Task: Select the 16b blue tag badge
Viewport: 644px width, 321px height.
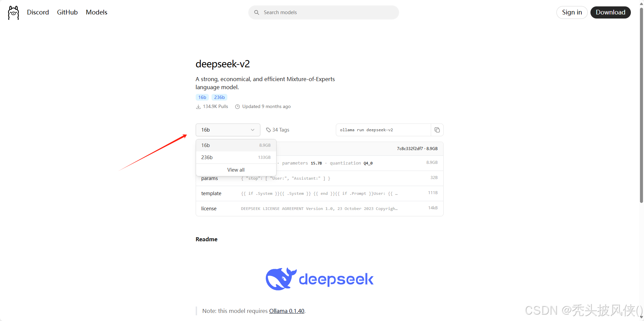Action: point(202,97)
